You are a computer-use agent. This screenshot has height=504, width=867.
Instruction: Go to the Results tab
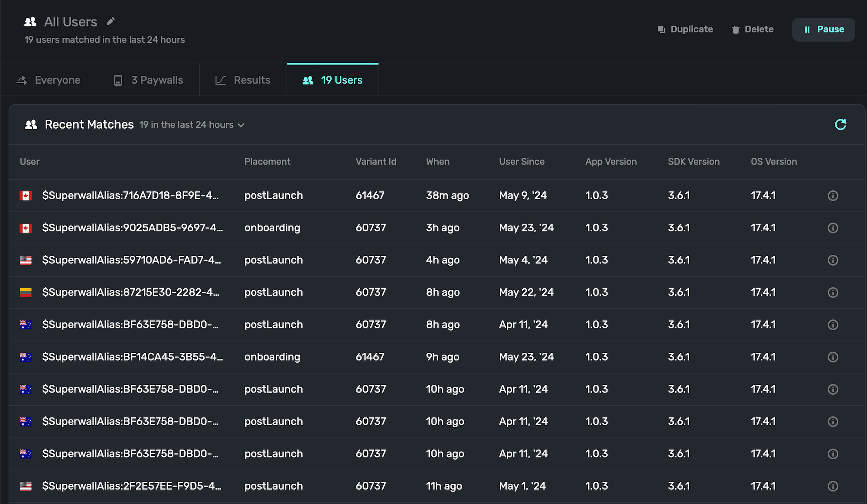(x=243, y=80)
